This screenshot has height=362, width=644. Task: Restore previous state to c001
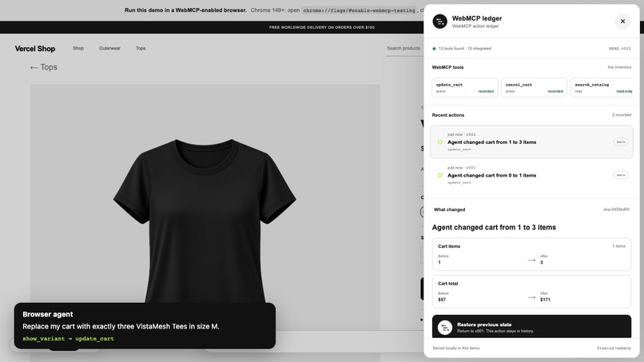pyautogui.click(x=531, y=327)
